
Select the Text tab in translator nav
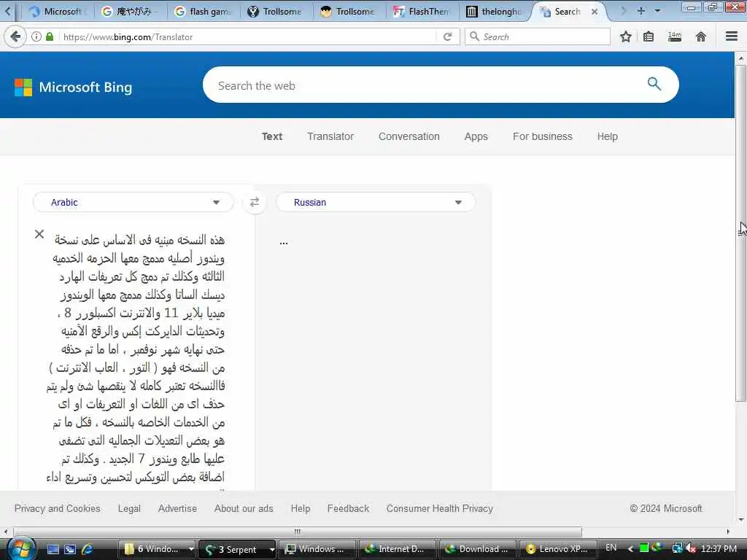point(271,136)
